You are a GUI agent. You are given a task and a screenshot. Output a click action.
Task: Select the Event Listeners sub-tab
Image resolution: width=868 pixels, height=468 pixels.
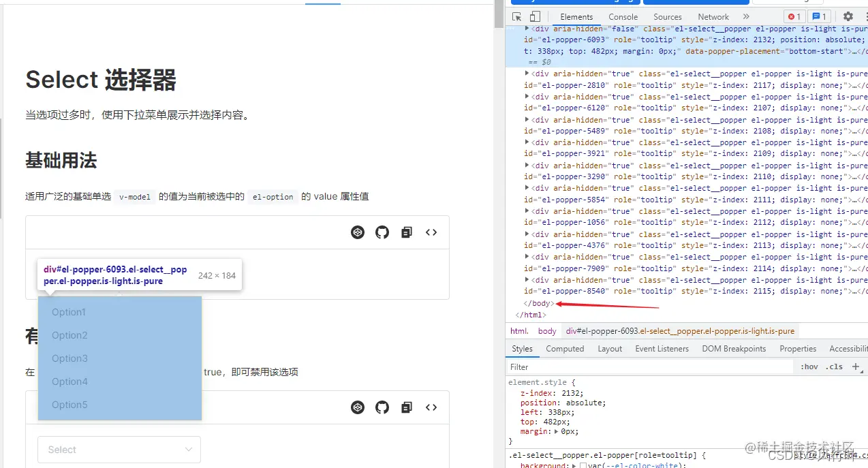[x=662, y=349]
